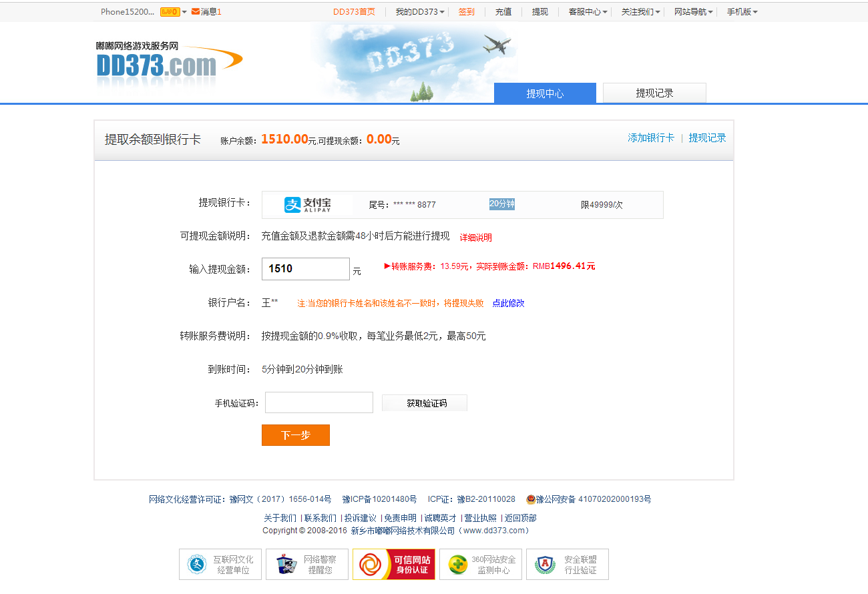868x594 pixels.
Task: Click the 豫公网安备 41070202000193号 link
Action: coord(594,499)
